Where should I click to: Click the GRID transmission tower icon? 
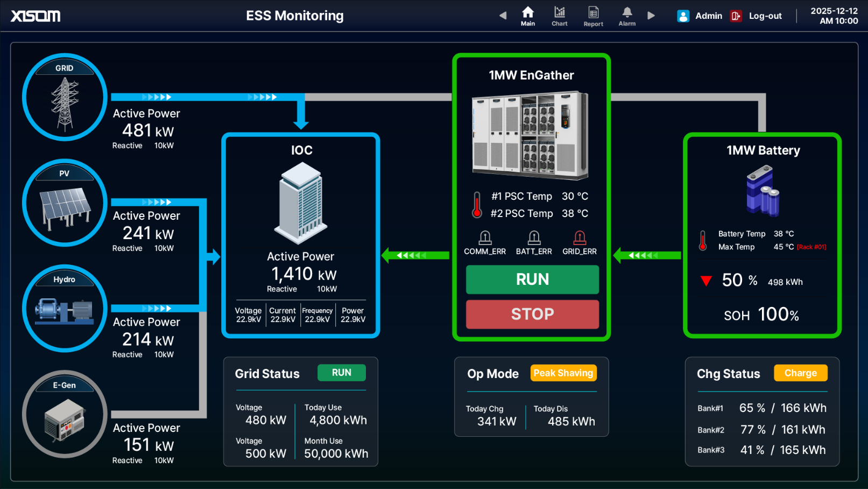tap(65, 102)
